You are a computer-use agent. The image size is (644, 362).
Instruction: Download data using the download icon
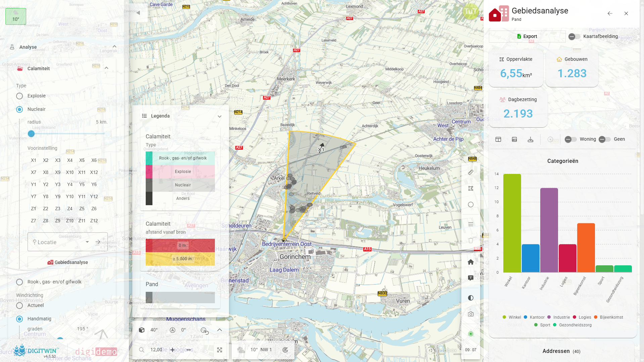click(x=531, y=139)
